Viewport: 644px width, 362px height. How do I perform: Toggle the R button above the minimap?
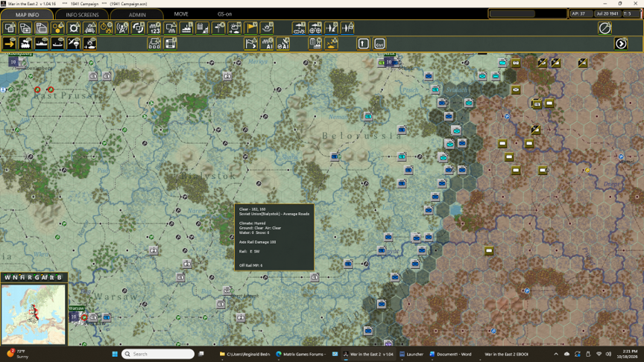(30, 277)
